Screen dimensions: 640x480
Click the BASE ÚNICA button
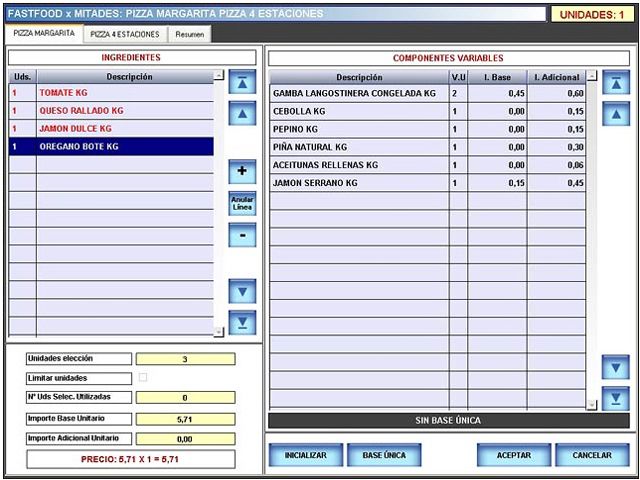(384, 455)
